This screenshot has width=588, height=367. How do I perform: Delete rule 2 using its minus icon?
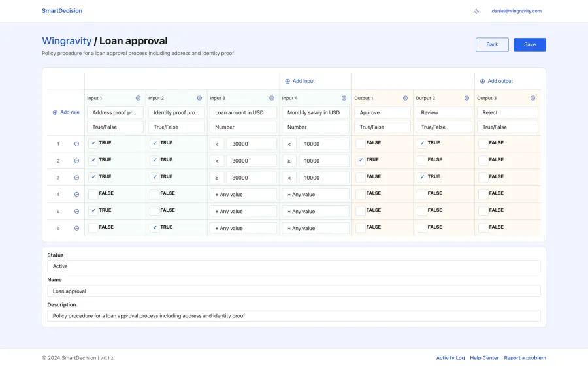point(76,161)
